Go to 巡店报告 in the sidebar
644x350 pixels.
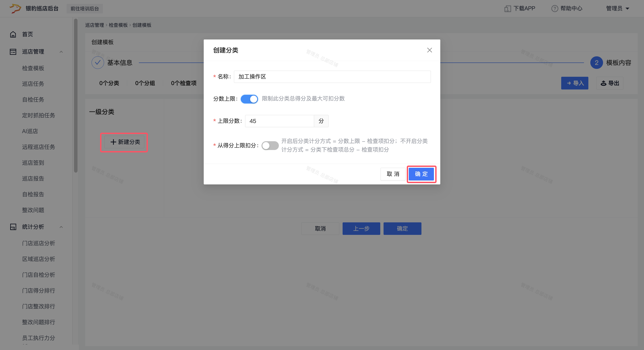[33, 179]
